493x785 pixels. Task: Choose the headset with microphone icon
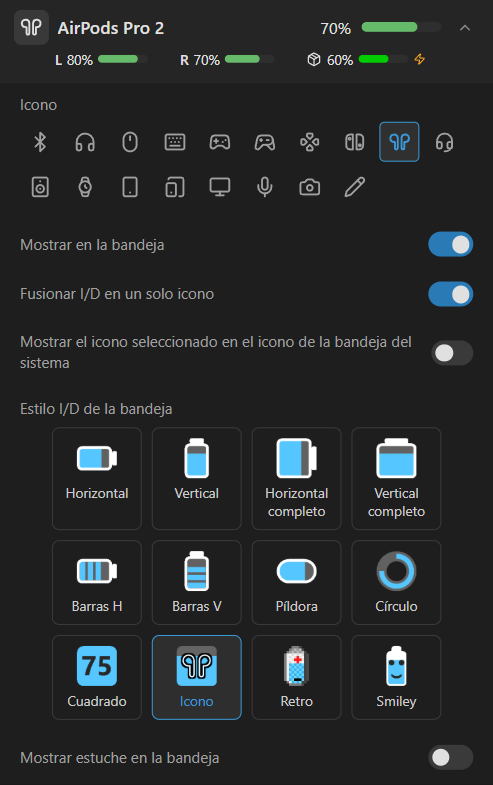point(444,142)
